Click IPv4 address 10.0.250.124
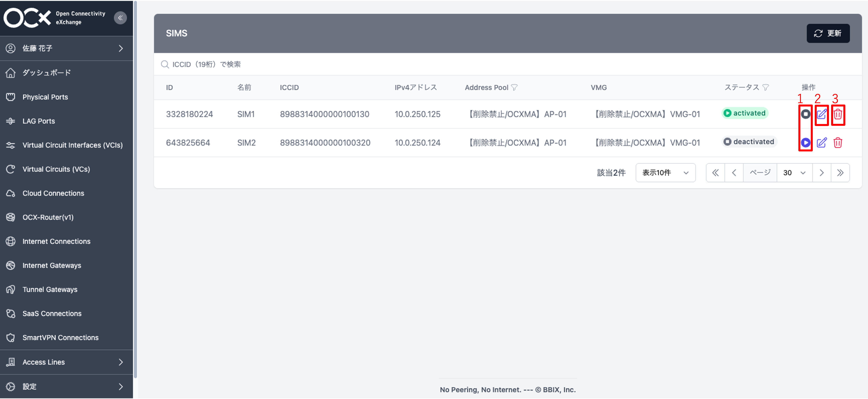Viewport: 868px width, 399px height. pyautogui.click(x=417, y=143)
